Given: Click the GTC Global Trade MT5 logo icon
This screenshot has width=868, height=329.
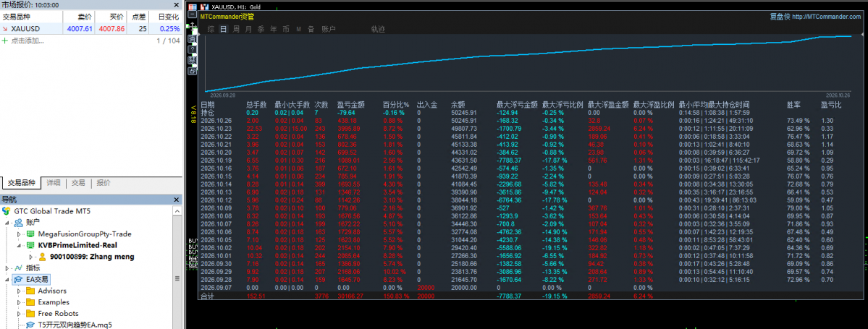Looking at the screenshot, I should [6, 211].
